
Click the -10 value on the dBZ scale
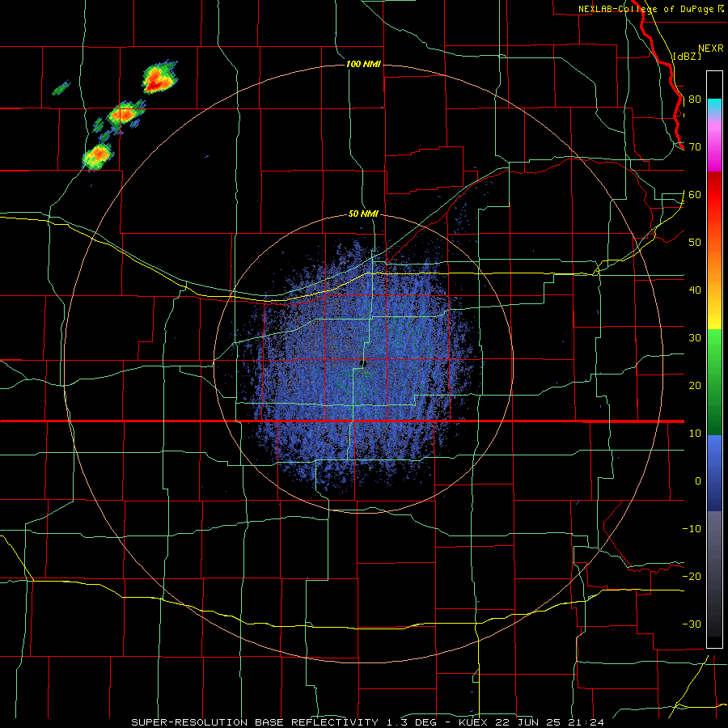tap(692, 529)
